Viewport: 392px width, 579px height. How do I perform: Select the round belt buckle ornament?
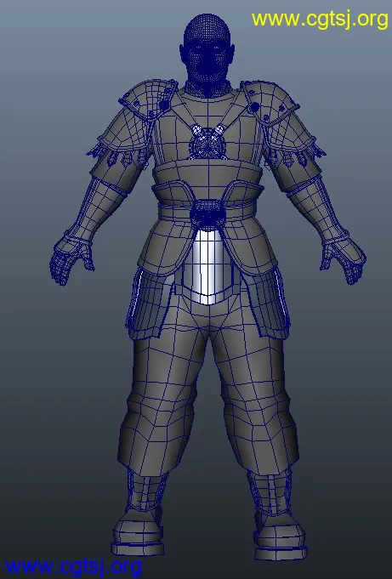207,215
